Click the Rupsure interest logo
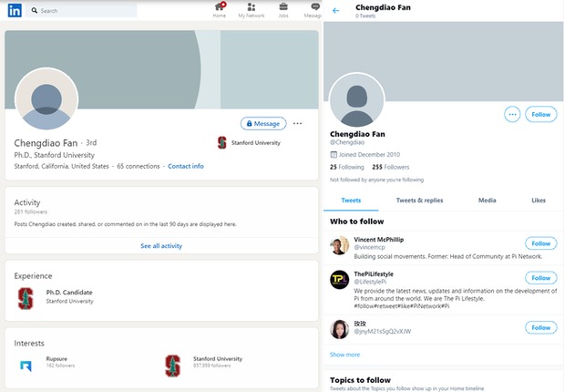Image resolution: width=565 pixels, height=392 pixels. [26, 366]
